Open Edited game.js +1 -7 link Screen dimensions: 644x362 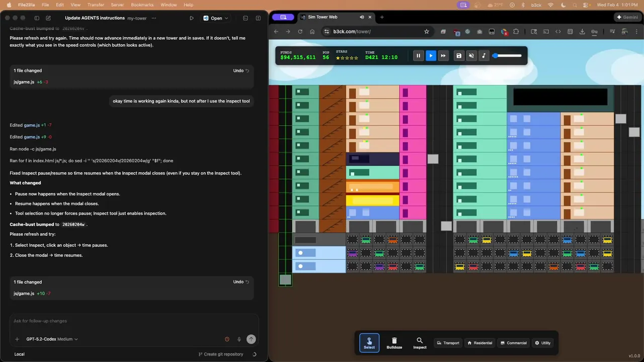pos(31,125)
